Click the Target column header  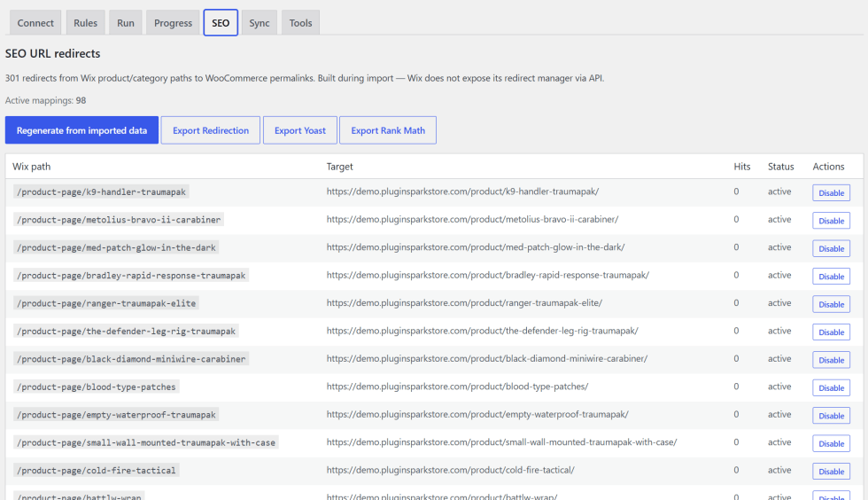339,167
